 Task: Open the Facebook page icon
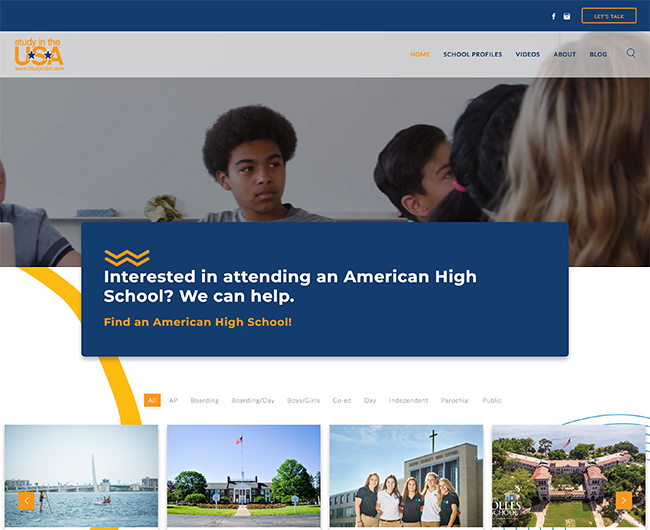pyautogui.click(x=553, y=16)
